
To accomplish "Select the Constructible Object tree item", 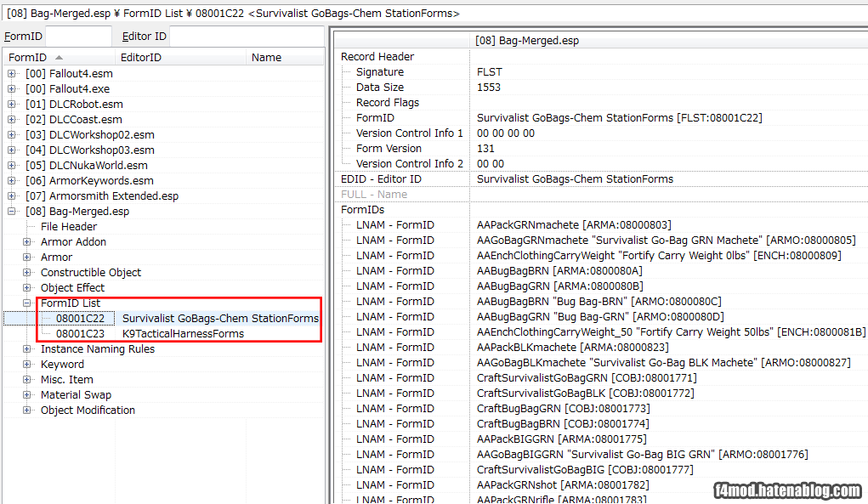I will [91, 273].
